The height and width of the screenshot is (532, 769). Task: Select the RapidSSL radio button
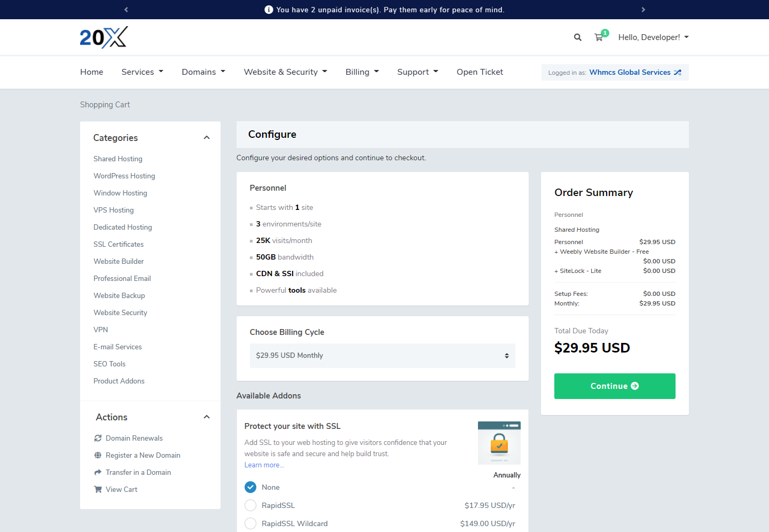click(250, 505)
